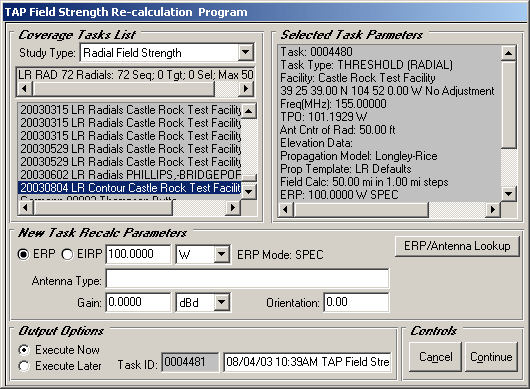Click the Continue button
Viewport: 530px width, 389px height.
point(491,357)
